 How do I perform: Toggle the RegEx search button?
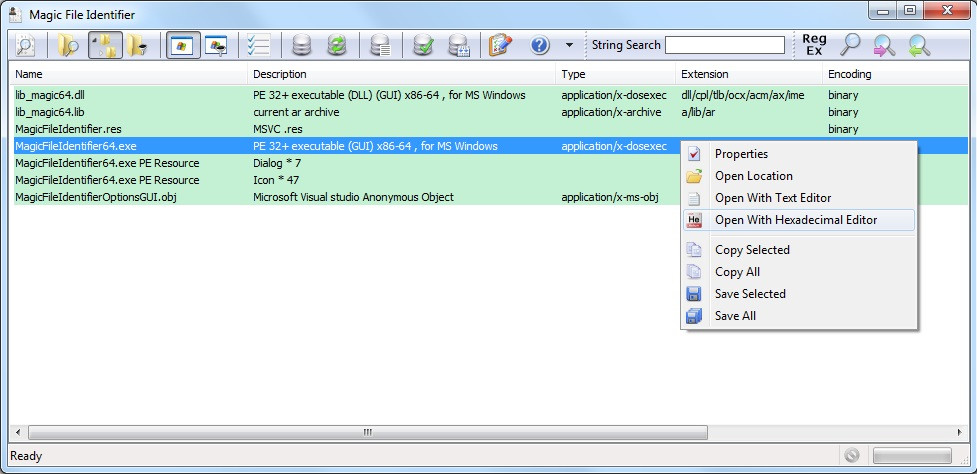[x=814, y=45]
